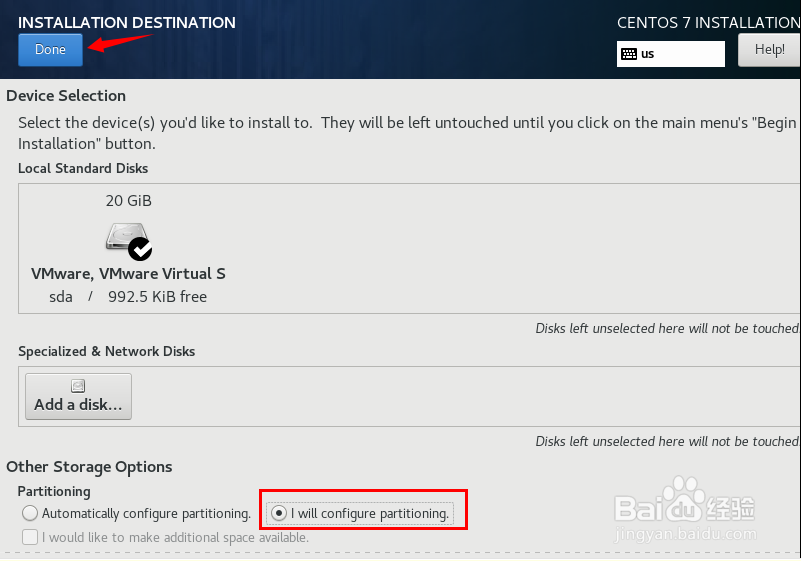Click empty area of Specialized & Network Disks box
801x561 pixels.
pyautogui.click(x=460, y=396)
